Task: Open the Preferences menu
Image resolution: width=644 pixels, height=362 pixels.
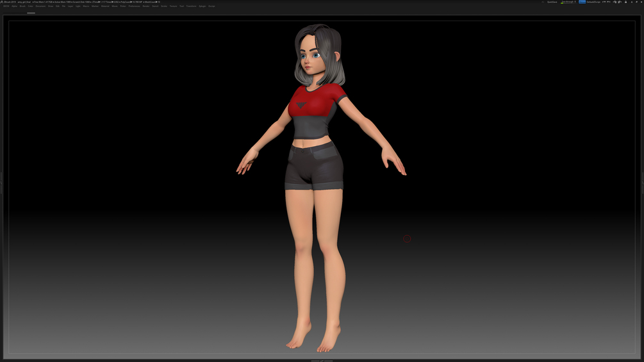Action: [x=135, y=6]
